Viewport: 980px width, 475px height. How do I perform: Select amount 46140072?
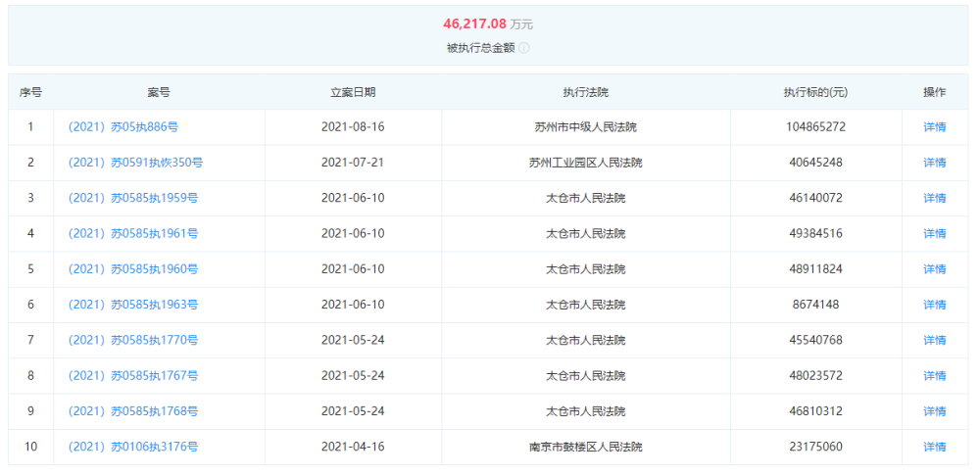(815, 198)
